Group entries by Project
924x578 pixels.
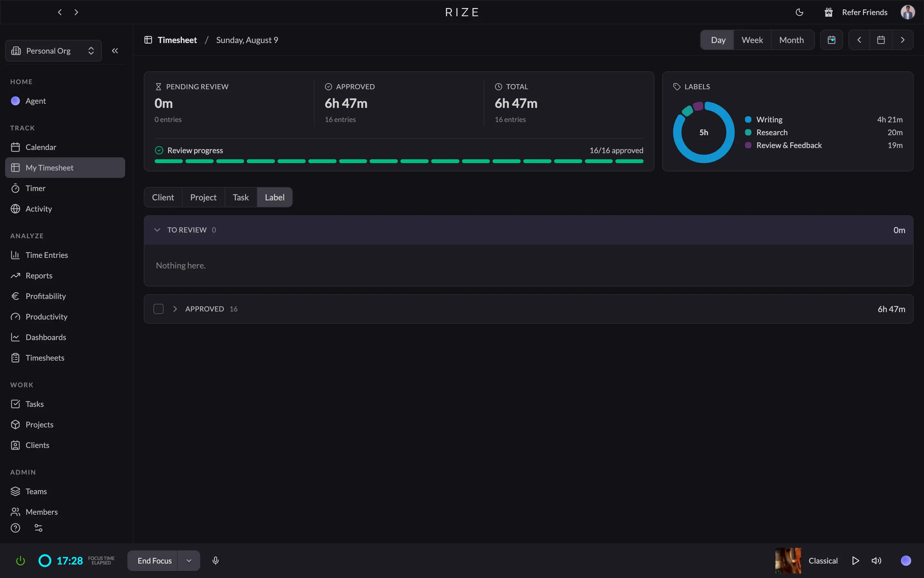pos(203,197)
